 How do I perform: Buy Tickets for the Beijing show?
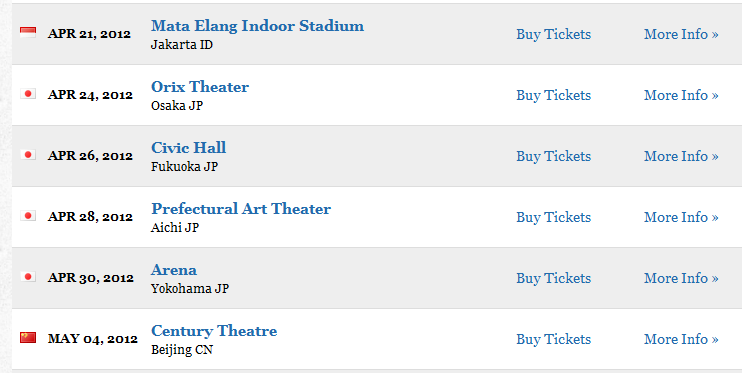pyautogui.click(x=553, y=340)
